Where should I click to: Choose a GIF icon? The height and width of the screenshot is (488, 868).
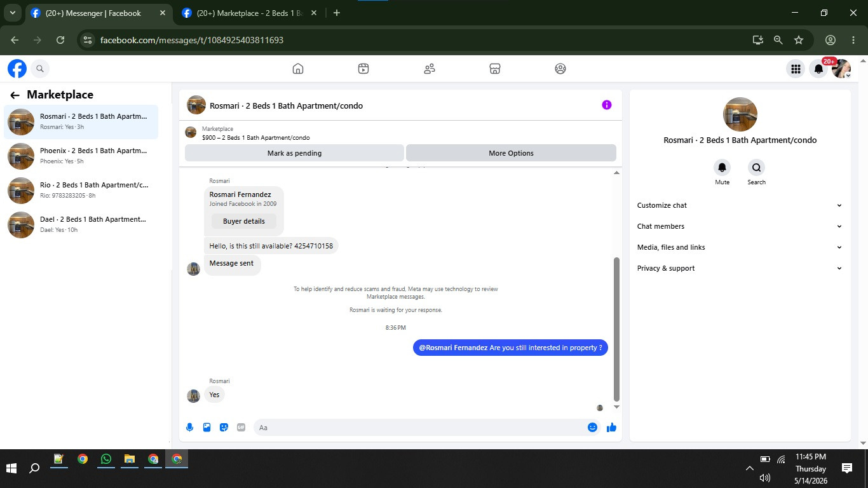241,428
